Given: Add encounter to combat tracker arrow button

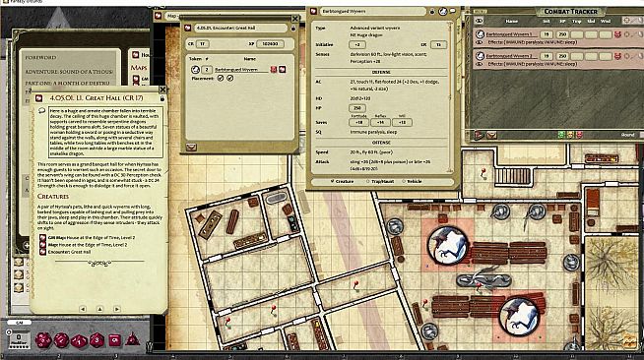Looking at the screenshot, I should (191, 147).
